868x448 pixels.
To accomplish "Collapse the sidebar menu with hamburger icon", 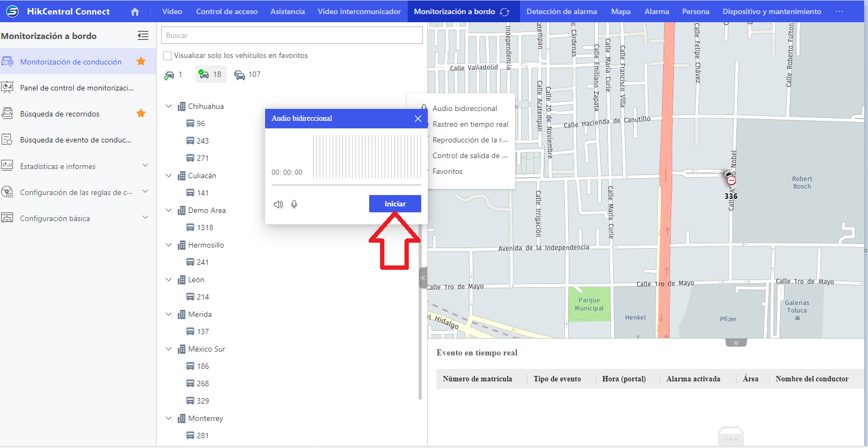I will tap(143, 36).
